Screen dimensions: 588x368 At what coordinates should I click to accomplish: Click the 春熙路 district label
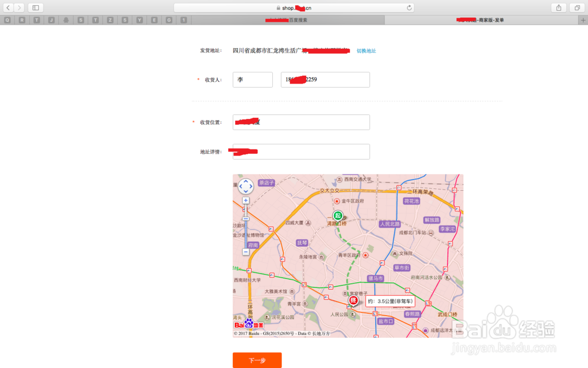click(x=412, y=314)
